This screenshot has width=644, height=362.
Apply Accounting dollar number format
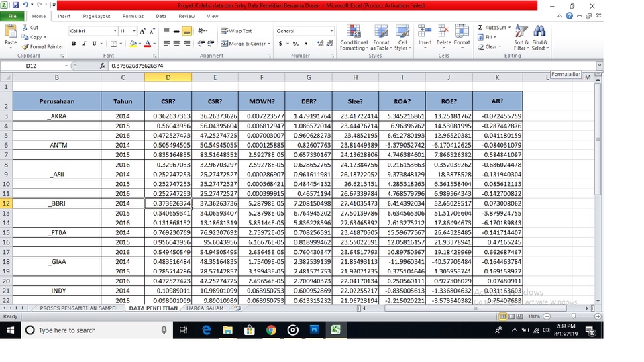(280, 44)
